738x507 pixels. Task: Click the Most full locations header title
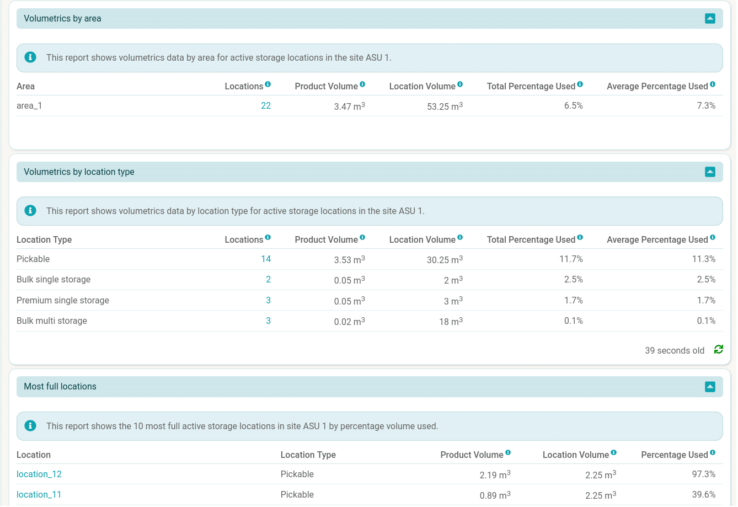coord(60,386)
